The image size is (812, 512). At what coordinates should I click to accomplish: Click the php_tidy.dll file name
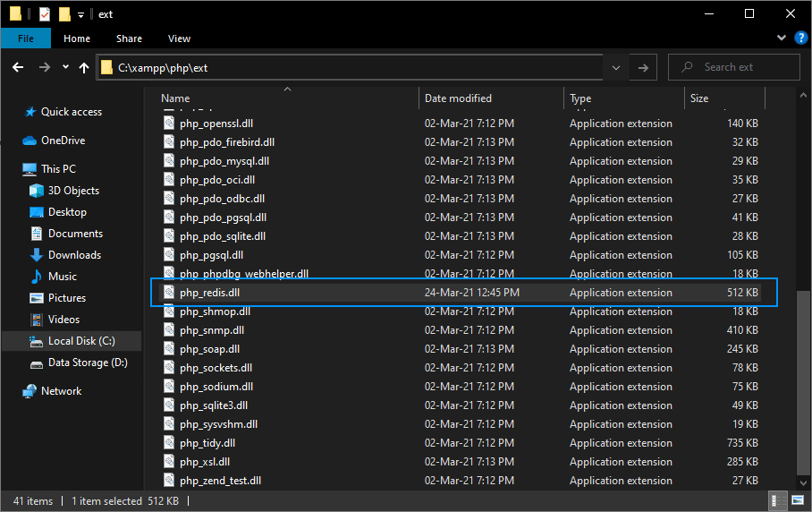click(207, 443)
